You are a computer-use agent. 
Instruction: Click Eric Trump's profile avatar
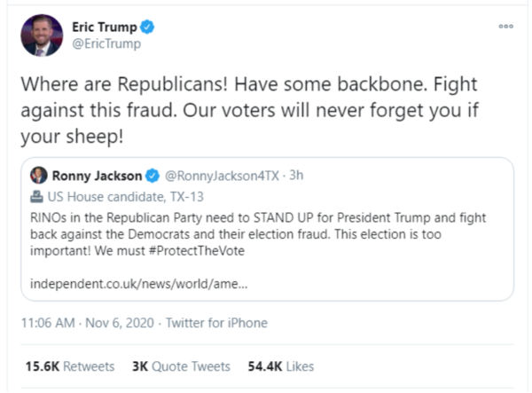pyautogui.click(x=42, y=35)
